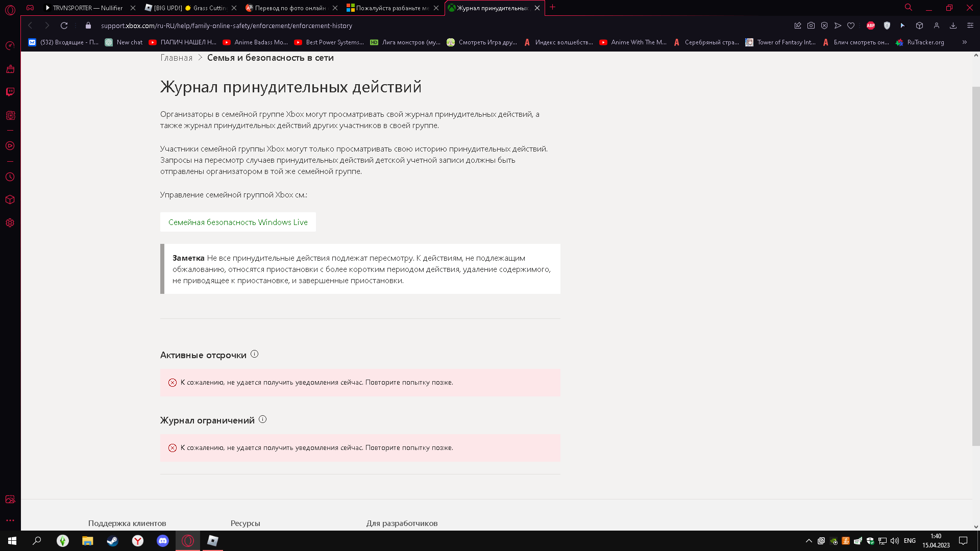The width and height of the screenshot is (980, 551).
Task: Open 'Семейная безопасность Windows Live' link
Action: 237,222
